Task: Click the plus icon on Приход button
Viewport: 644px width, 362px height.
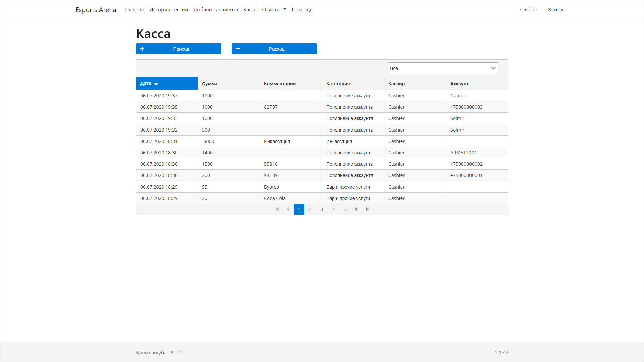Action: [142, 49]
